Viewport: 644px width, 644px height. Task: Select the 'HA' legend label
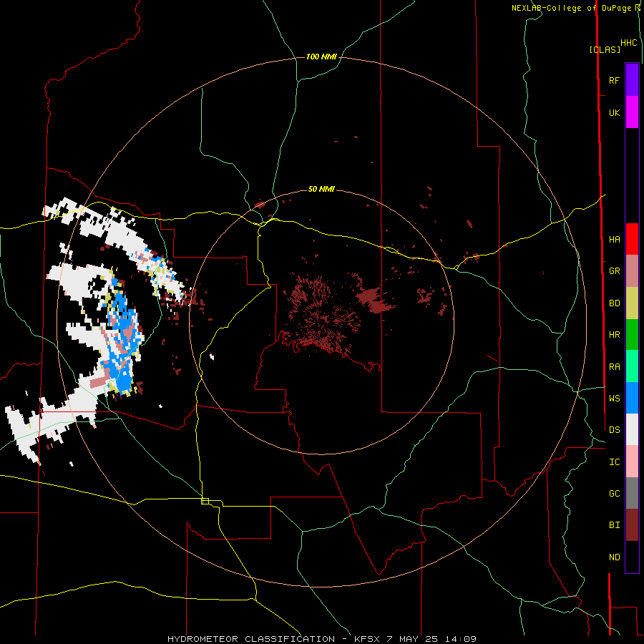coord(614,240)
